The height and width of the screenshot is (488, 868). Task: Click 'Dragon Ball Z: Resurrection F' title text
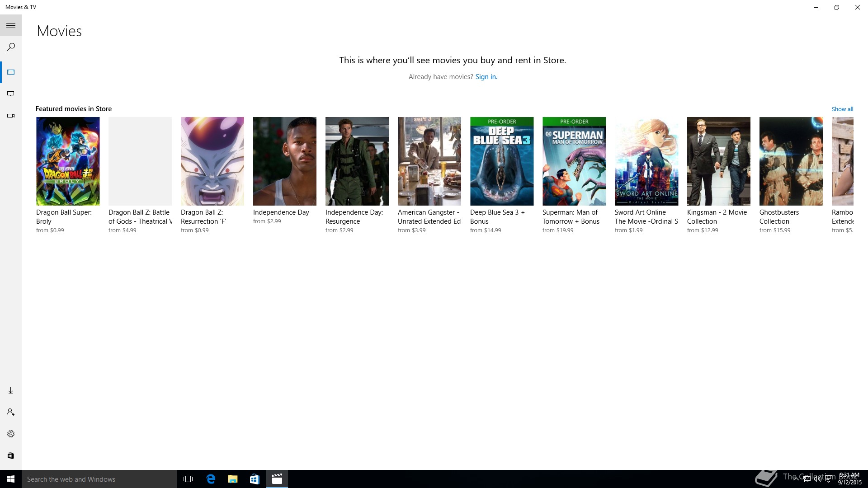click(203, 217)
